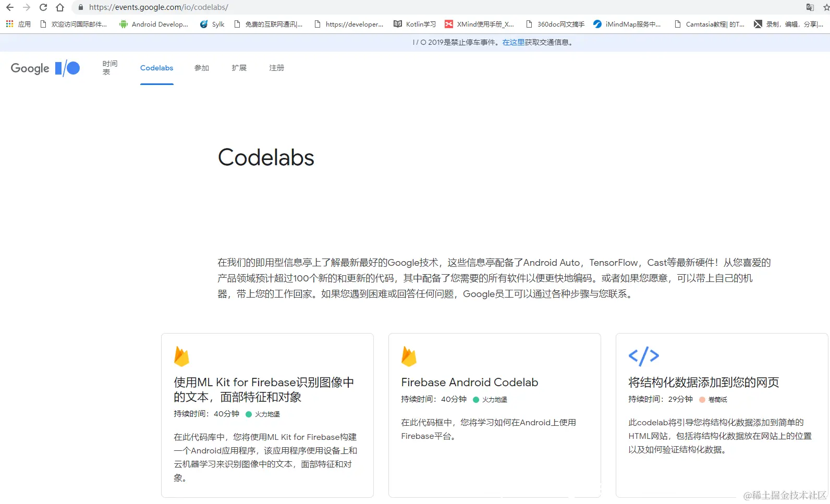Viewport: 830px width, 504px height.
Task: Click the 火力地堡 tag on Firebase Android card
Action: pos(491,400)
